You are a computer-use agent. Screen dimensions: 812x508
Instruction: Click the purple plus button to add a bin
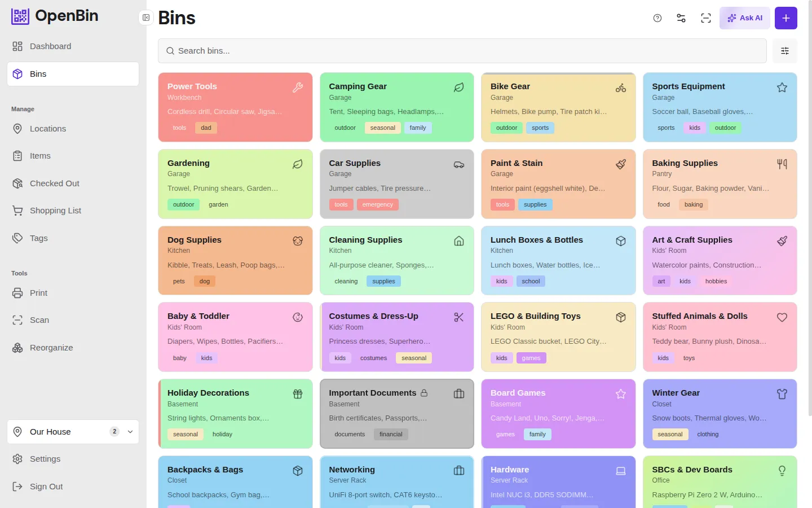pos(786,18)
